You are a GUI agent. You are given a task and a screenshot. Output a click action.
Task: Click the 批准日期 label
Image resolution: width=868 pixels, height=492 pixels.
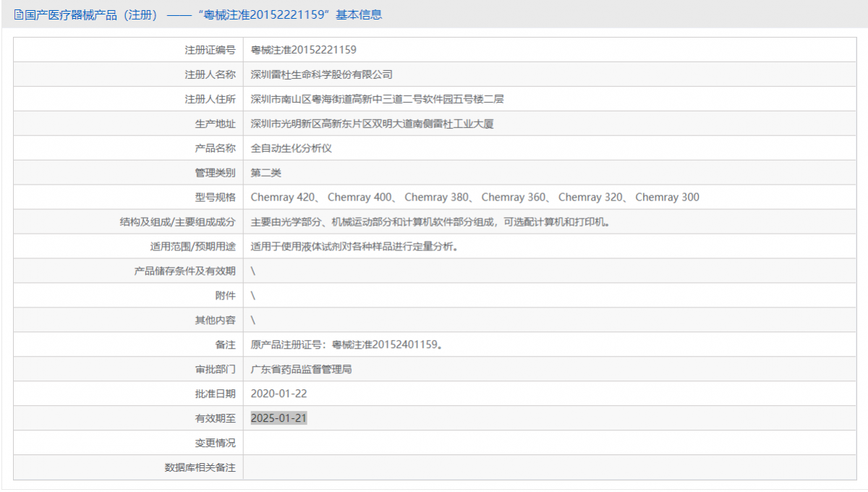tap(216, 394)
